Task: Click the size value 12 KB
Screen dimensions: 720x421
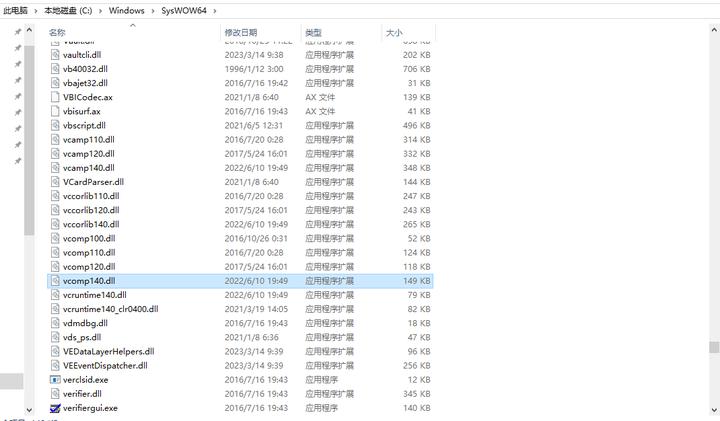Action: click(419, 380)
